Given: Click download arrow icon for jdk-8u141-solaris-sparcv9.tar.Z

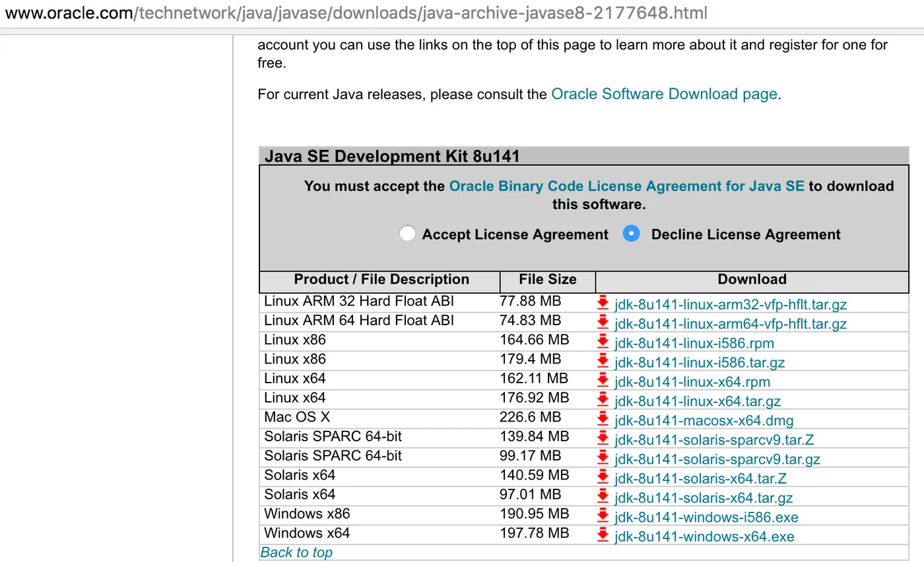Looking at the screenshot, I should point(602,439).
